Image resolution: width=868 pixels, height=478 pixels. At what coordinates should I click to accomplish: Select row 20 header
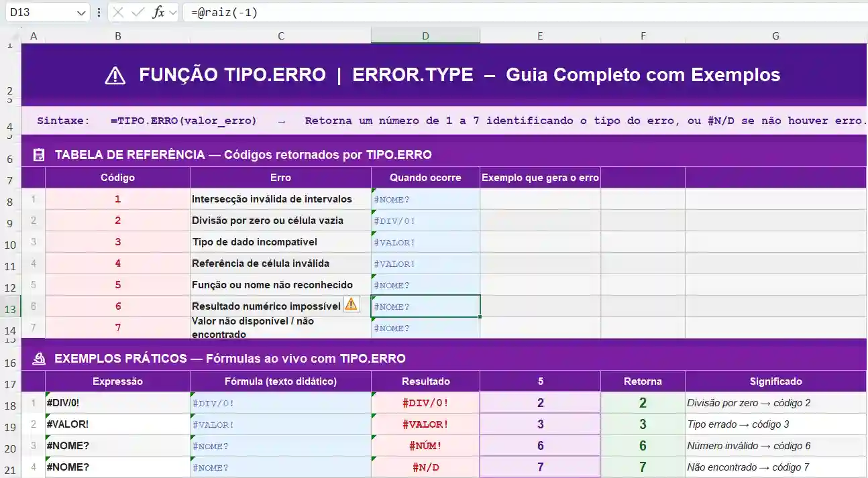click(x=10, y=449)
